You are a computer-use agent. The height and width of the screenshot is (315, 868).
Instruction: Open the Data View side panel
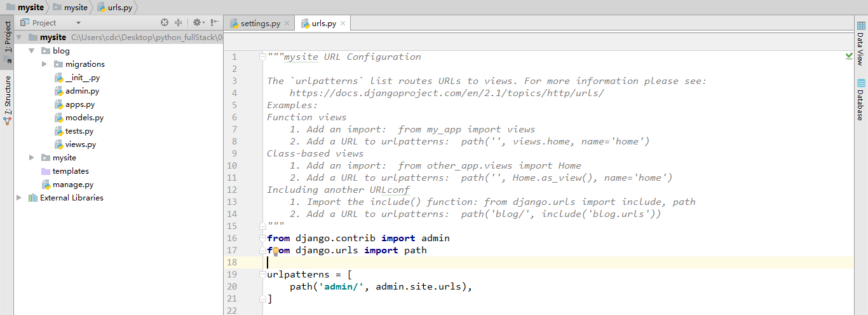[861, 43]
